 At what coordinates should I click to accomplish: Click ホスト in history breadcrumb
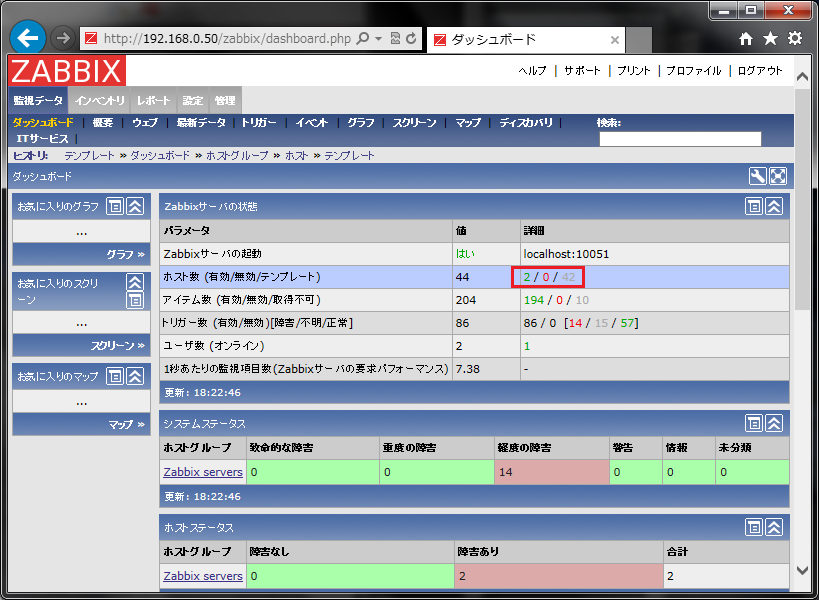pos(297,156)
